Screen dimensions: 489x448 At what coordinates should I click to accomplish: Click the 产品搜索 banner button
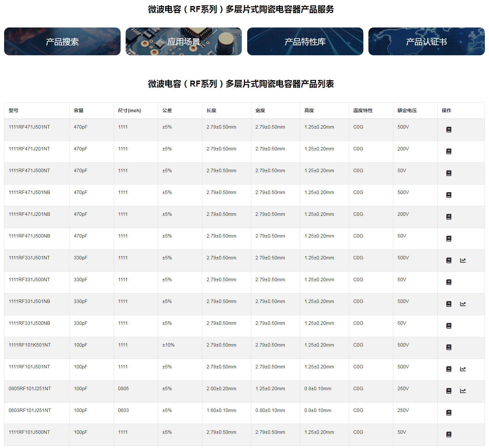click(62, 41)
